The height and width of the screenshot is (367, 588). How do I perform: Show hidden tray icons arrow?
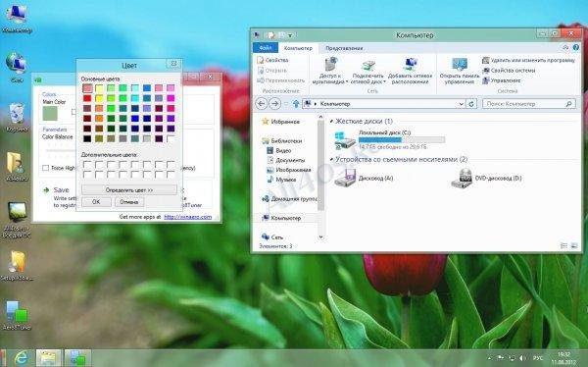coord(489,358)
